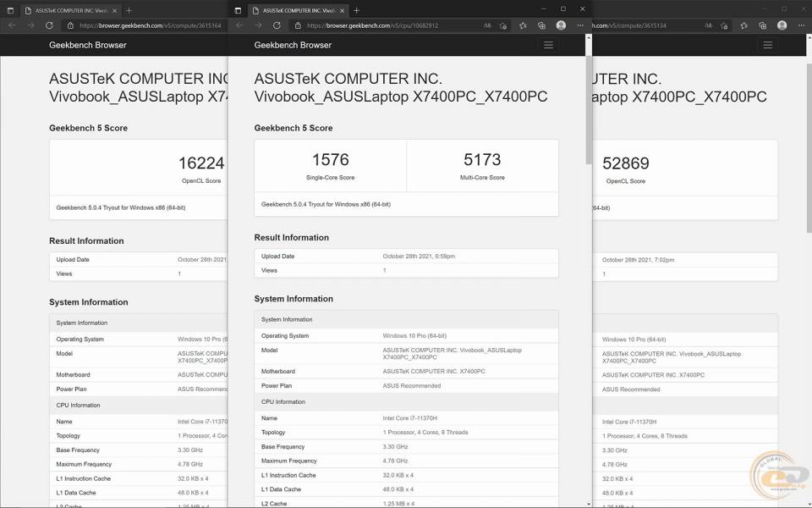Click 'ASUSTeK COMPUTER INC. X7400PC' motherboard in middle window
The image size is (812, 508).
pos(434,371)
